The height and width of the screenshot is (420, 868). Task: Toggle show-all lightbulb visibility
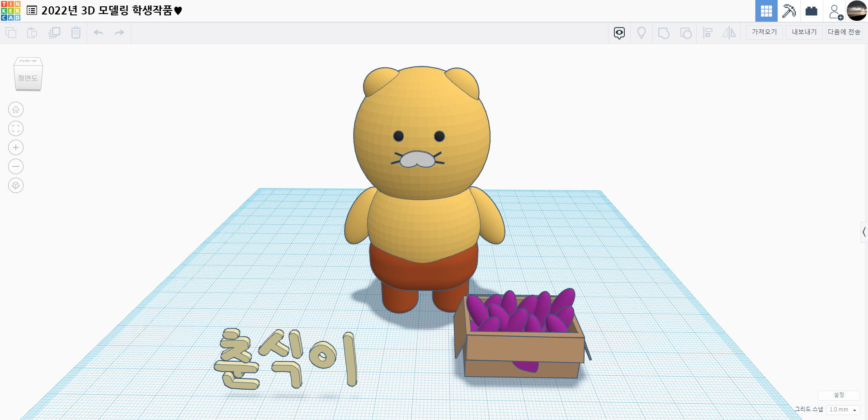642,33
